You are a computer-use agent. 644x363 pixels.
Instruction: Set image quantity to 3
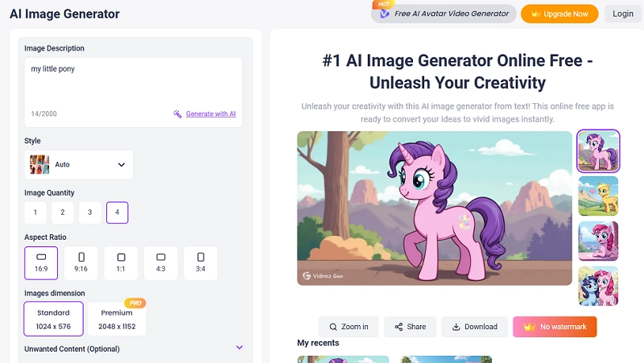click(90, 212)
